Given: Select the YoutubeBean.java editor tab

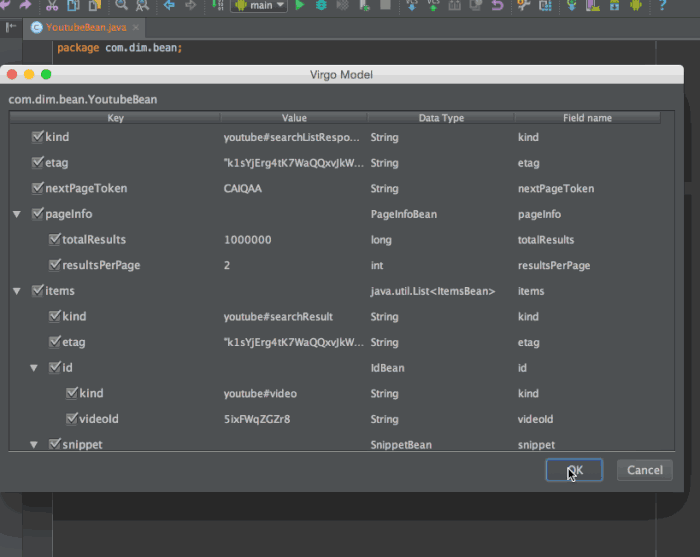Looking at the screenshot, I should (85, 27).
